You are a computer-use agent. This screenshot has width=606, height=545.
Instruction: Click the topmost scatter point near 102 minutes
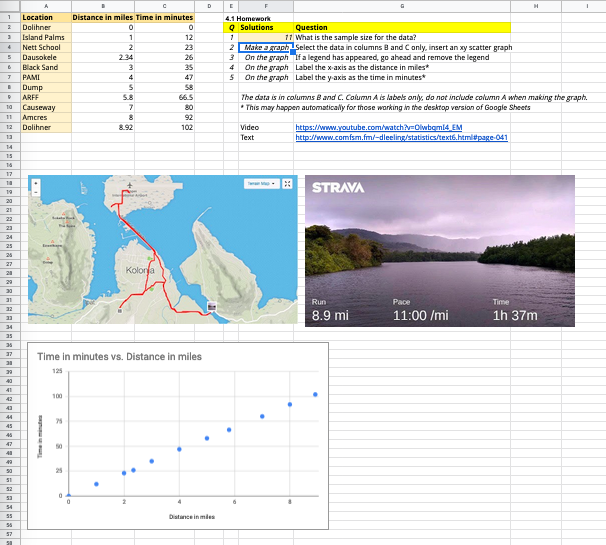pos(315,395)
